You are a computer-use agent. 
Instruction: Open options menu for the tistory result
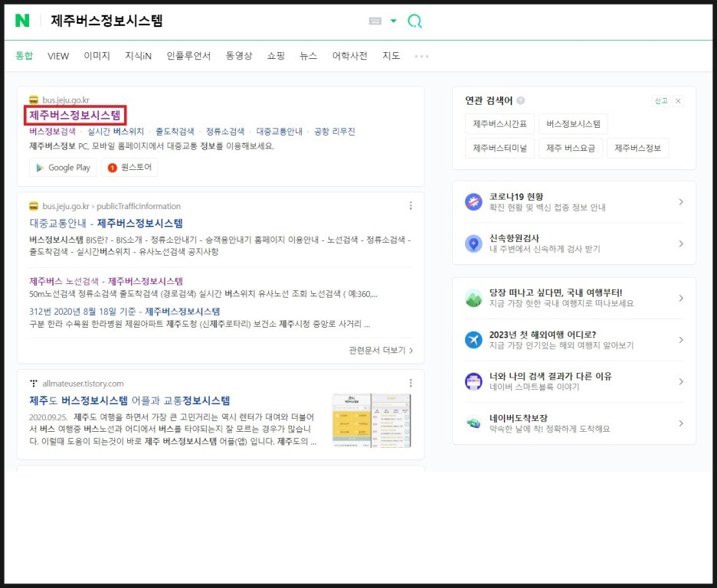click(411, 383)
